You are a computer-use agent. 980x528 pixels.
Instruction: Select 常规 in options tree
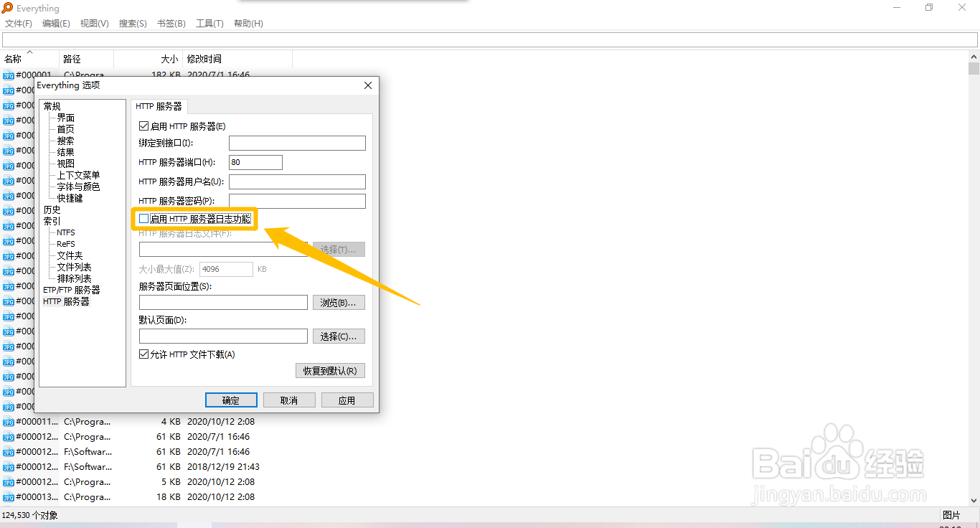52,106
